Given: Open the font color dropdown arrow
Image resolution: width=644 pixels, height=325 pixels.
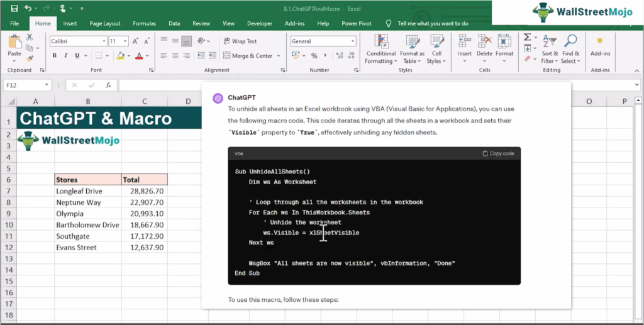Looking at the screenshot, I should click(147, 55).
